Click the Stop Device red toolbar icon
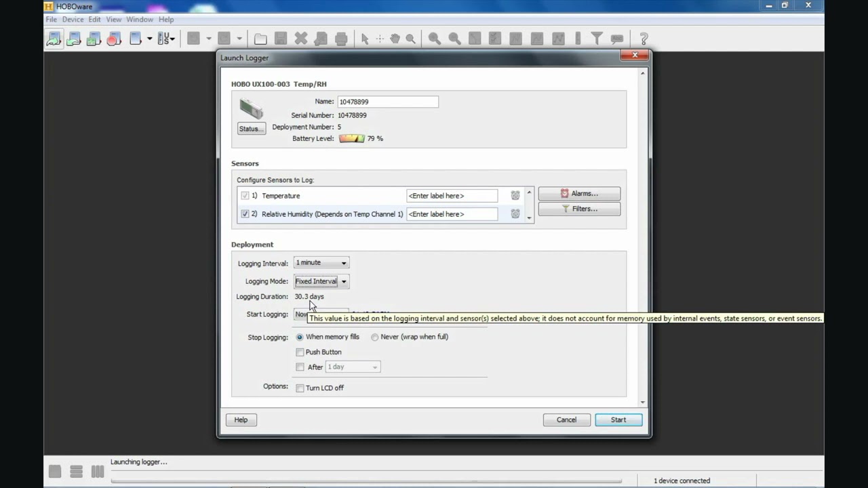 point(114,39)
